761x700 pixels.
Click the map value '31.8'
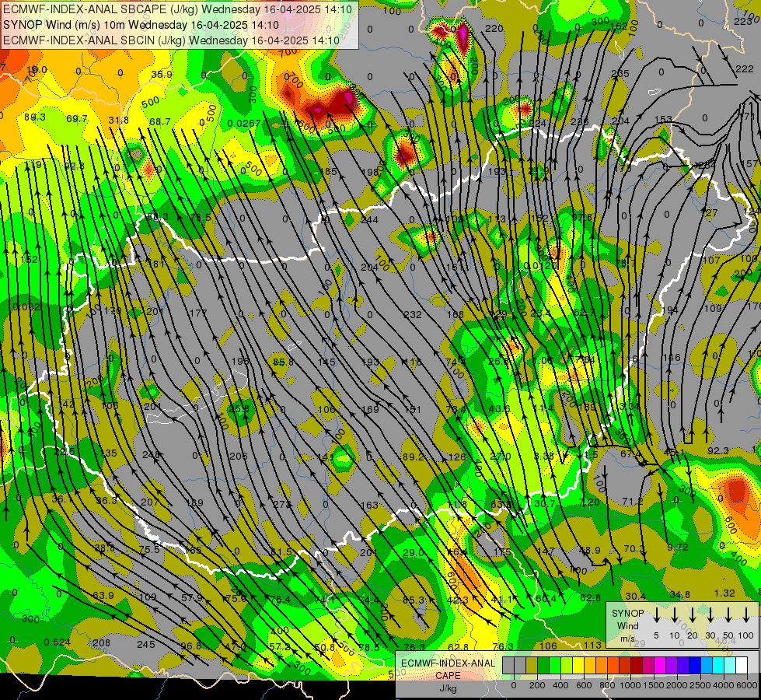tap(118, 120)
